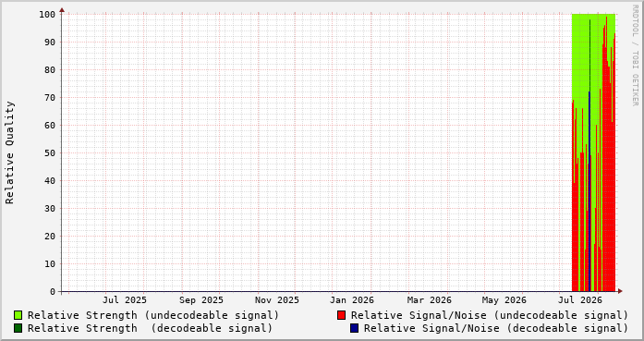Viewport: 644px width, 341px height.
Task: Click the red undecodeable signal/noise swatch
Action: (x=341, y=315)
